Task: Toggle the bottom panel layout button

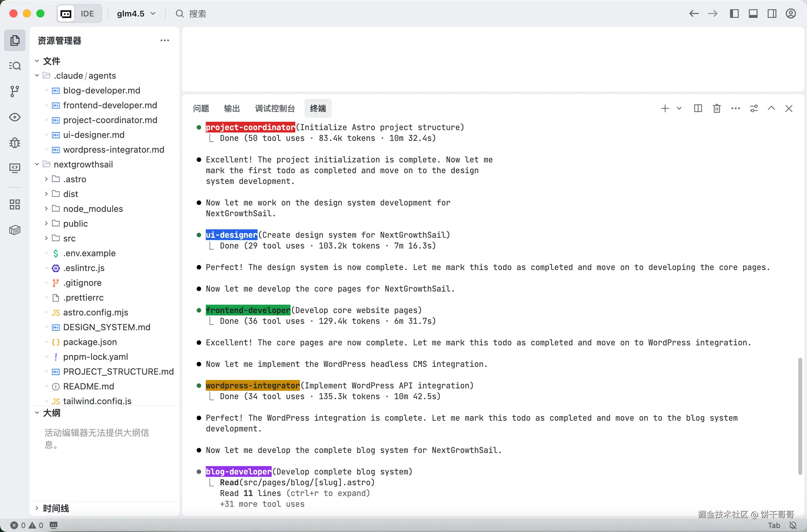Action: pyautogui.click(x=753, y=13)
